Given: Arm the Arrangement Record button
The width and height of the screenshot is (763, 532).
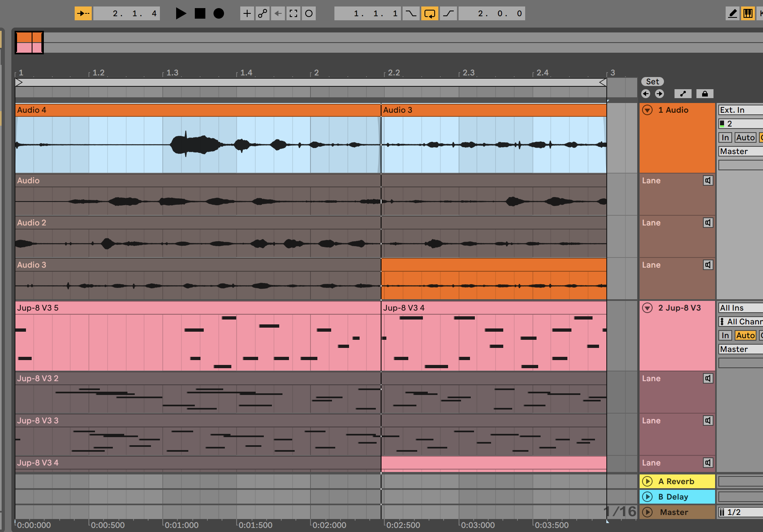Looking at the screenshot, I should [x=219, y=13].
